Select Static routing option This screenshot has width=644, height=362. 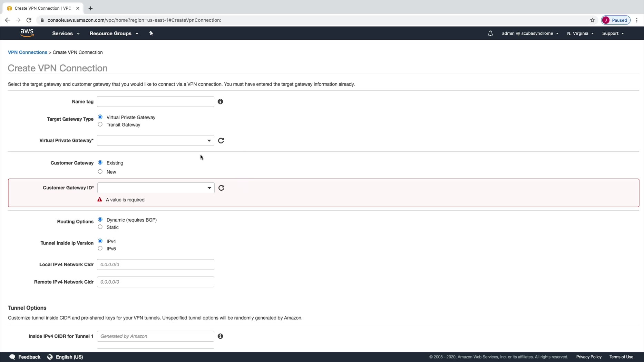point(100,227)
